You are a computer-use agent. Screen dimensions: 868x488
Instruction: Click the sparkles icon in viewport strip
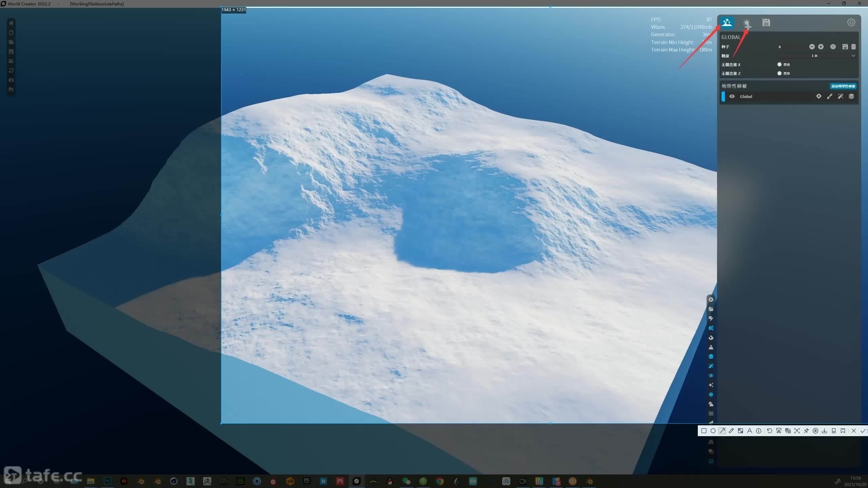click(711, 385)
